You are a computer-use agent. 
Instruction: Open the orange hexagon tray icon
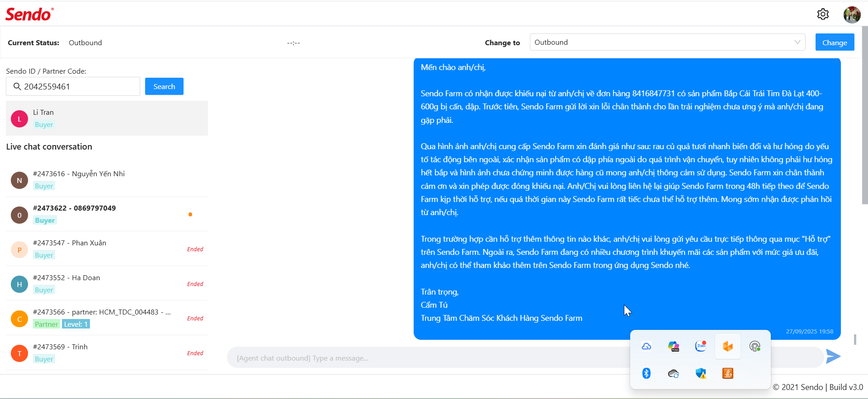(728, 346)
